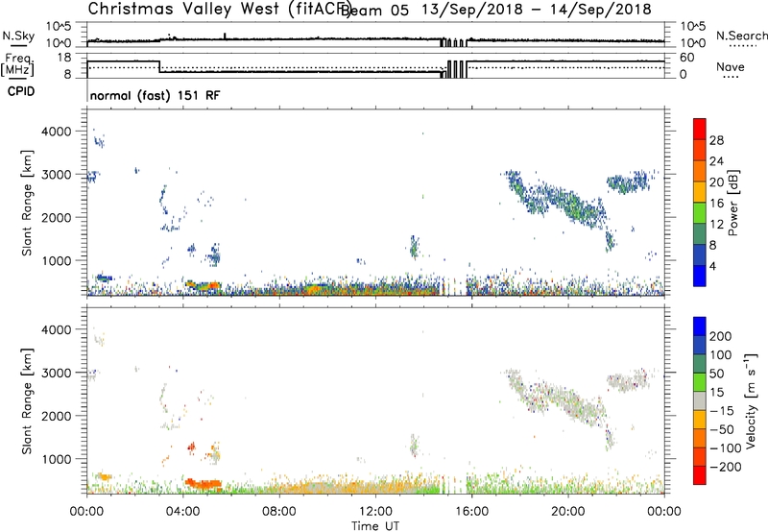Click the '200' tick on Velocity colorbar
Image resolution: width=768 pixels, height=532 pixels.
tap(721, 336)
